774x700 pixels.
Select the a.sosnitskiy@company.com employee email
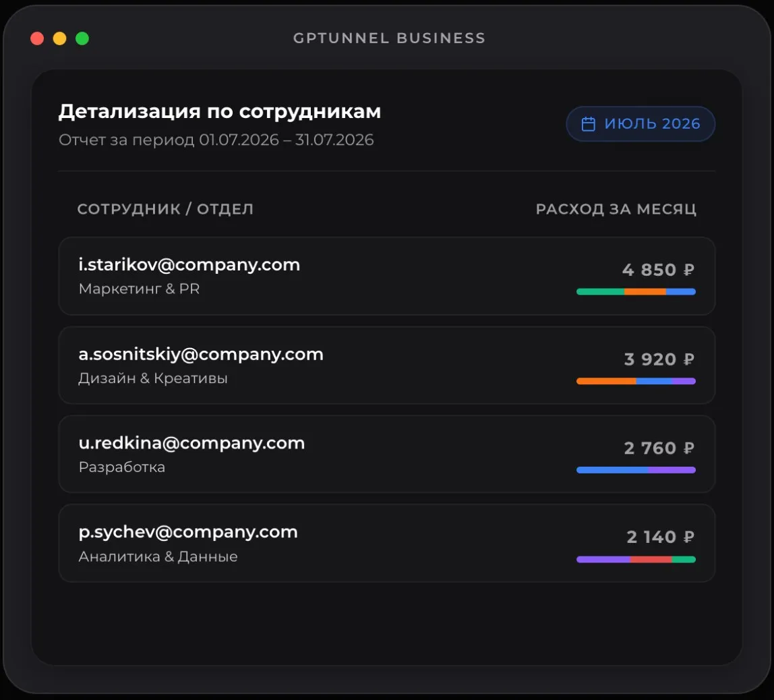201,354
